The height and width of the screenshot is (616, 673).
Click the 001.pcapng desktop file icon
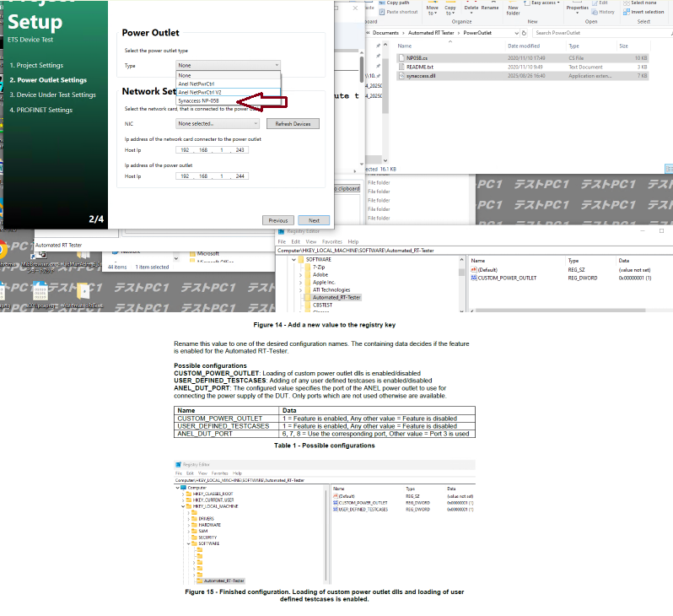click(x=40, y=292)
